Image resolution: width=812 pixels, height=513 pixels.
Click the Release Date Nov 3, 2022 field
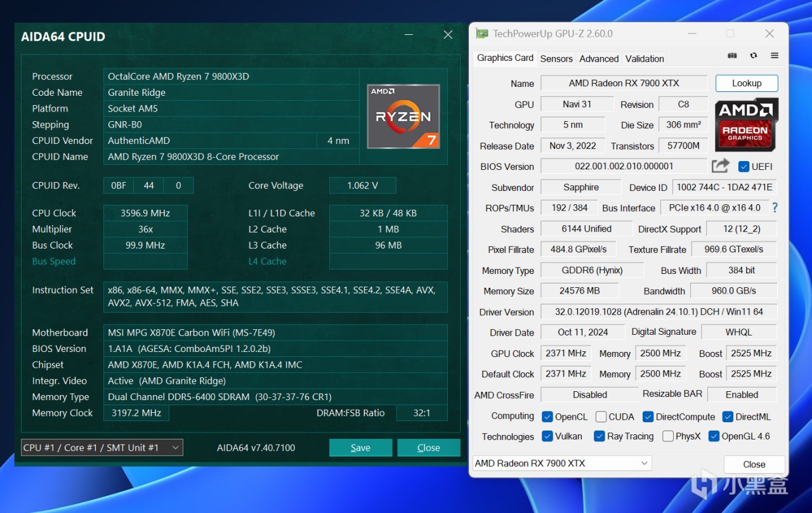pyautogui.click(x=573, y=146)
